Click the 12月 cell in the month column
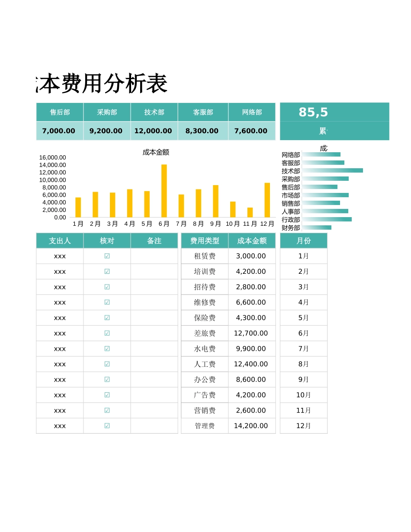Viewport: 411px width, 532px height. click(303, 426)
